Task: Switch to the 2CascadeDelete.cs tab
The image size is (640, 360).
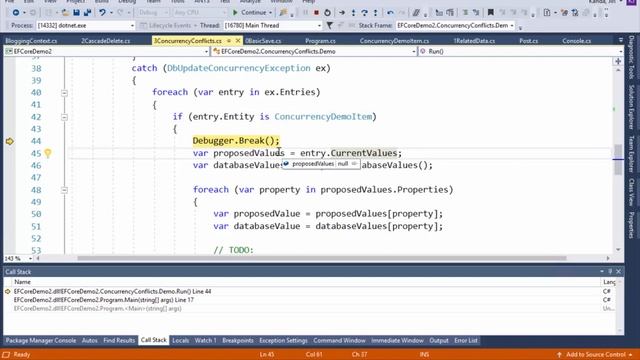Action: click(x=105, y=41)
